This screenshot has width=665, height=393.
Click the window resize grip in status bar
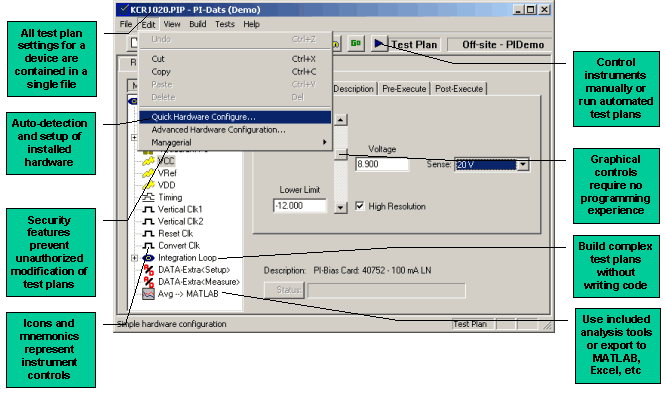point(548,325)
